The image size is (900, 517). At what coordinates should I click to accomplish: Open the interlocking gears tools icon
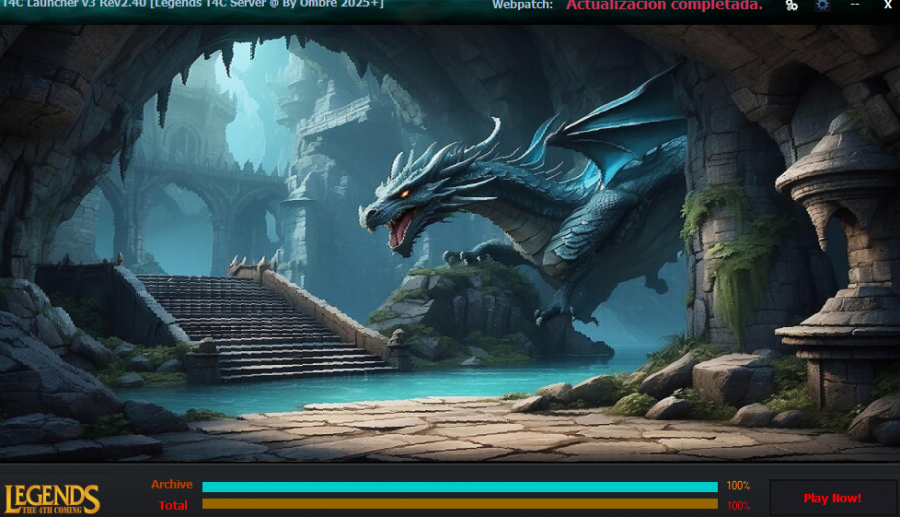[791, 5]
